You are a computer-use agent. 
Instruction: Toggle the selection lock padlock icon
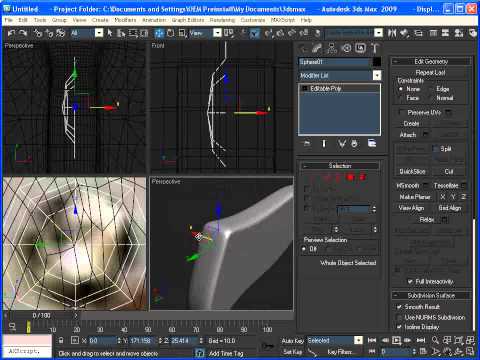(x=61, y=340)
